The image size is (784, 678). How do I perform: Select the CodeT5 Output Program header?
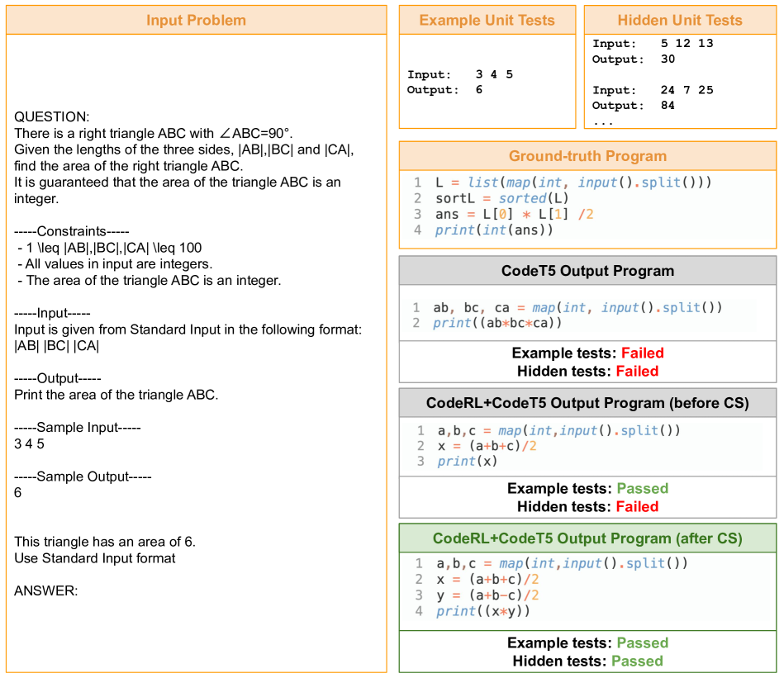pyautogui.click(x=587, y=271)
